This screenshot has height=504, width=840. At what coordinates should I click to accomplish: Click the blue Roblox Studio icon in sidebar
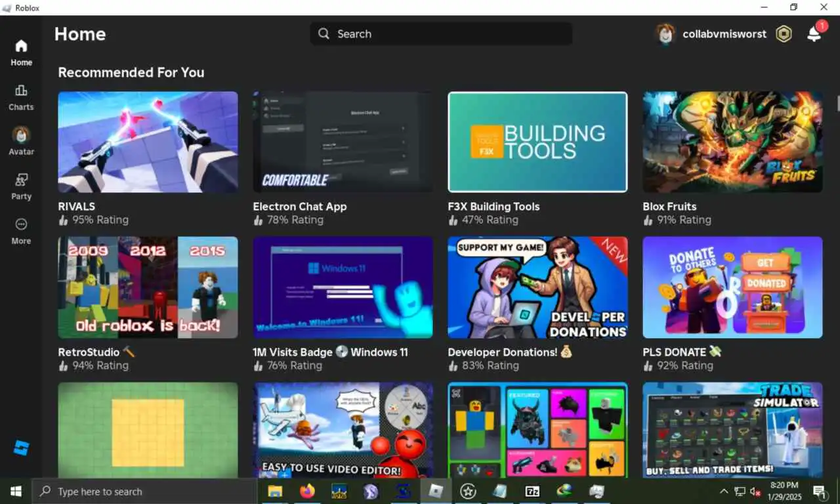[21, 449]
